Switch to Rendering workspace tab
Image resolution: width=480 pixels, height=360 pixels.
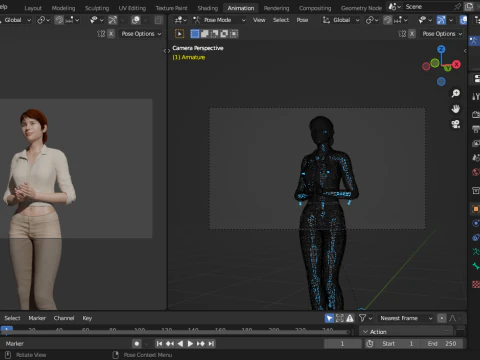click(x=276, y=8)
